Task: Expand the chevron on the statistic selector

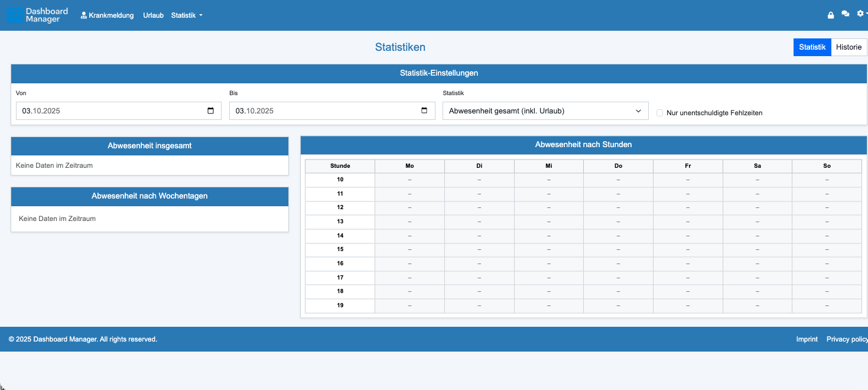Action: pyautogui.click(x=638, y=110)
